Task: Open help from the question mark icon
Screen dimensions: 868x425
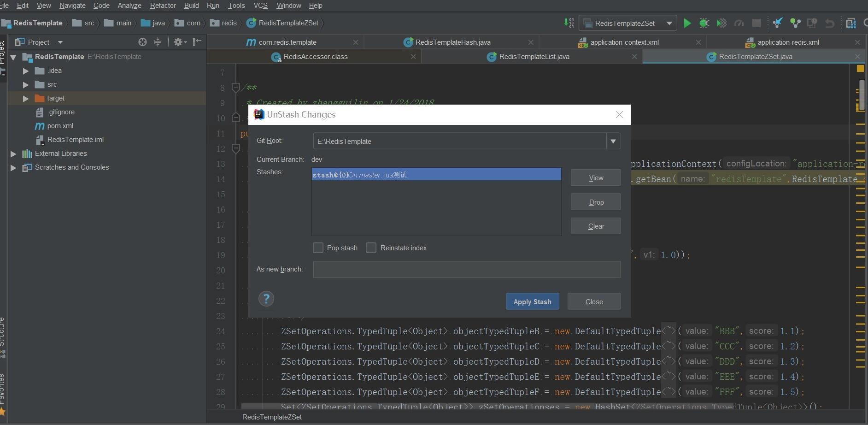Action: 266,299
